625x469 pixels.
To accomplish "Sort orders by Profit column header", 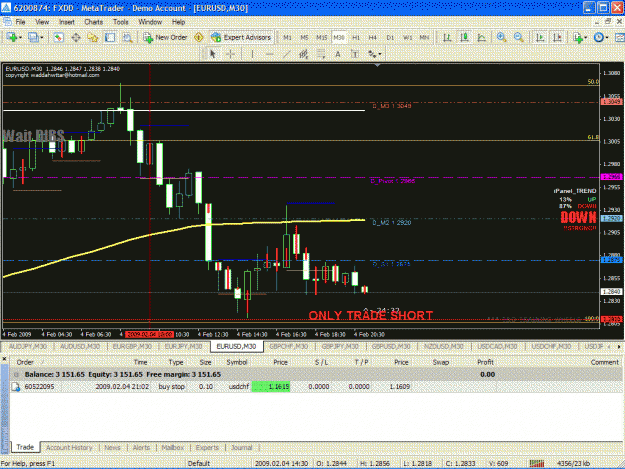I will point(485,362).
